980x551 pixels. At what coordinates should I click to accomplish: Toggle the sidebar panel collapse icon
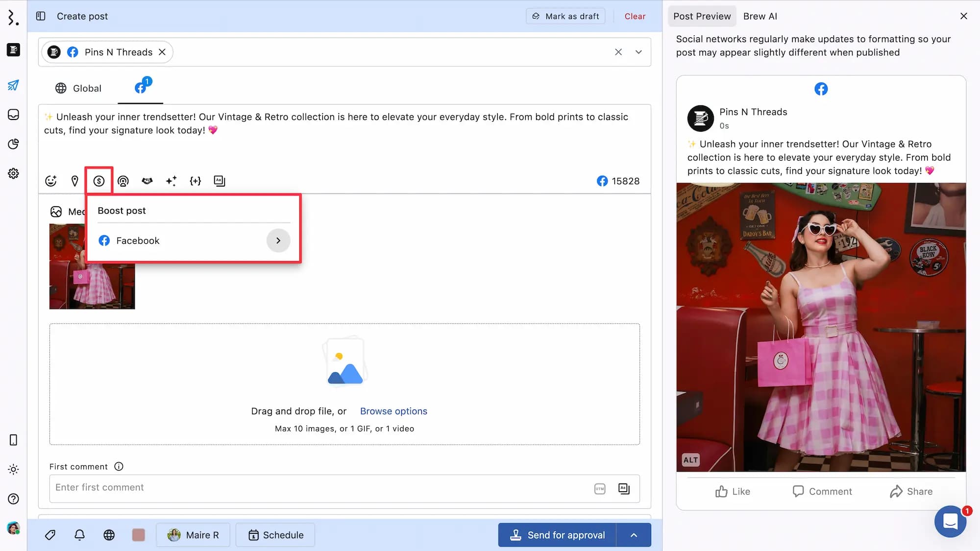point(41,16)
